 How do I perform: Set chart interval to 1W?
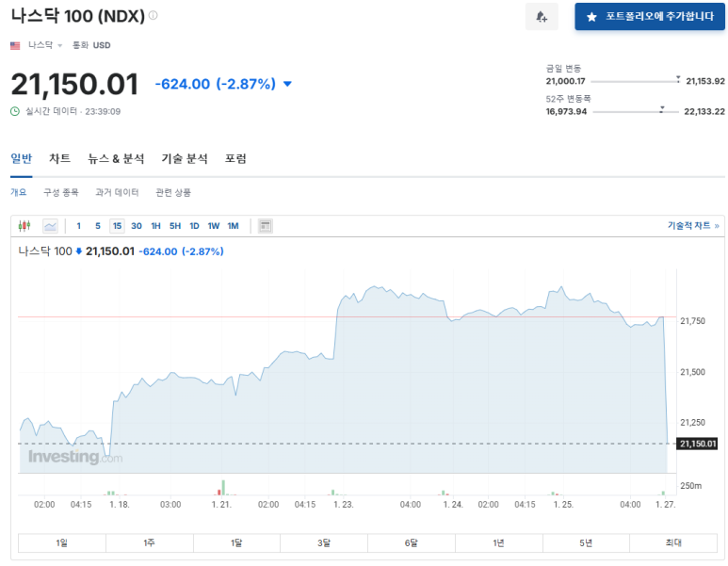pyautogui.click(x=214, y=226)
